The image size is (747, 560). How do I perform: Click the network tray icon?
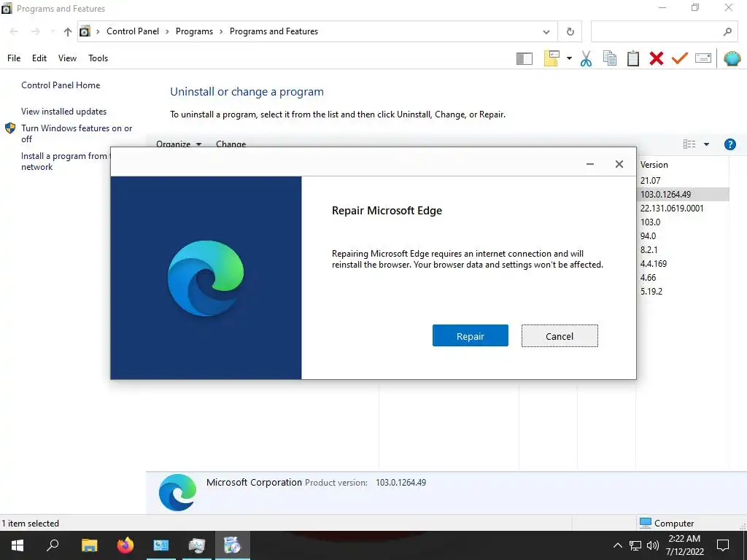(x=635, y=545)
